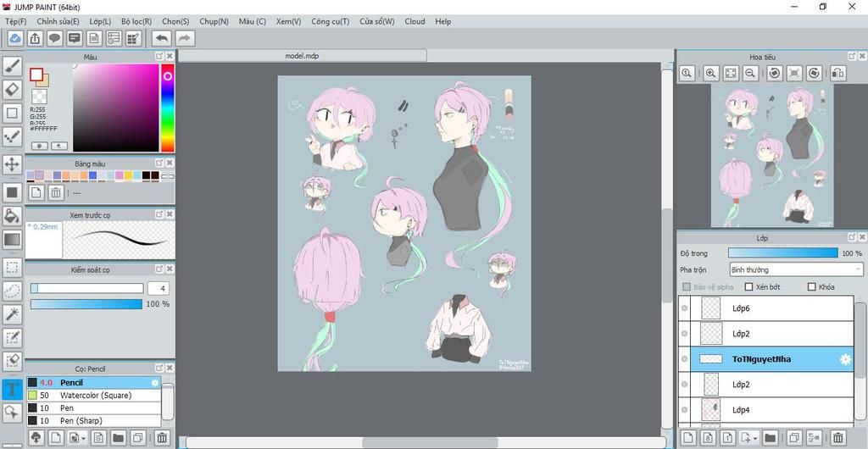Select the Brush tool
Viewport: 868px width, 449px height.
[12, 66]
